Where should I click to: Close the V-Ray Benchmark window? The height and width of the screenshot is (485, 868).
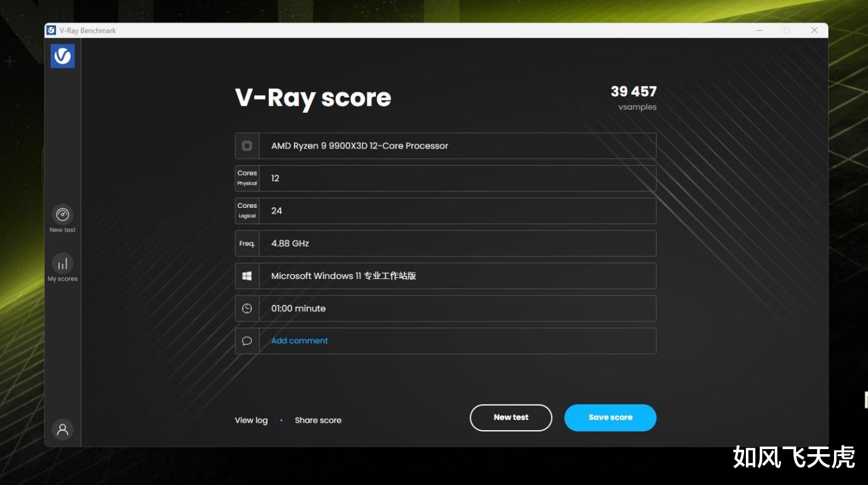pos(814,30)
